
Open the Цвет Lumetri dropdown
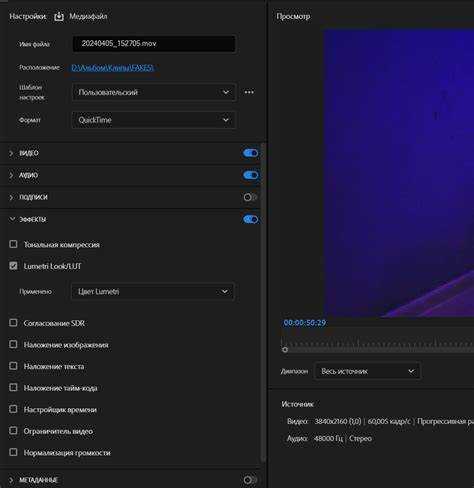click(x=153, y=292)
